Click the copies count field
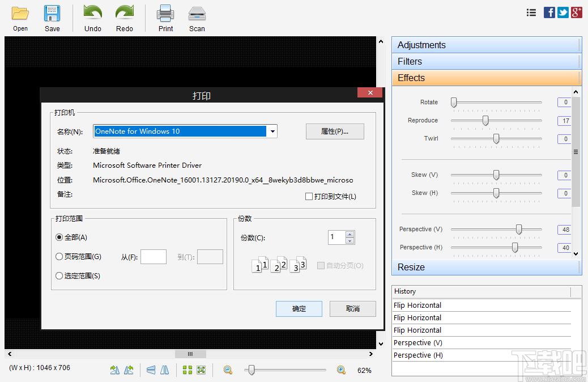 point(336,237)
